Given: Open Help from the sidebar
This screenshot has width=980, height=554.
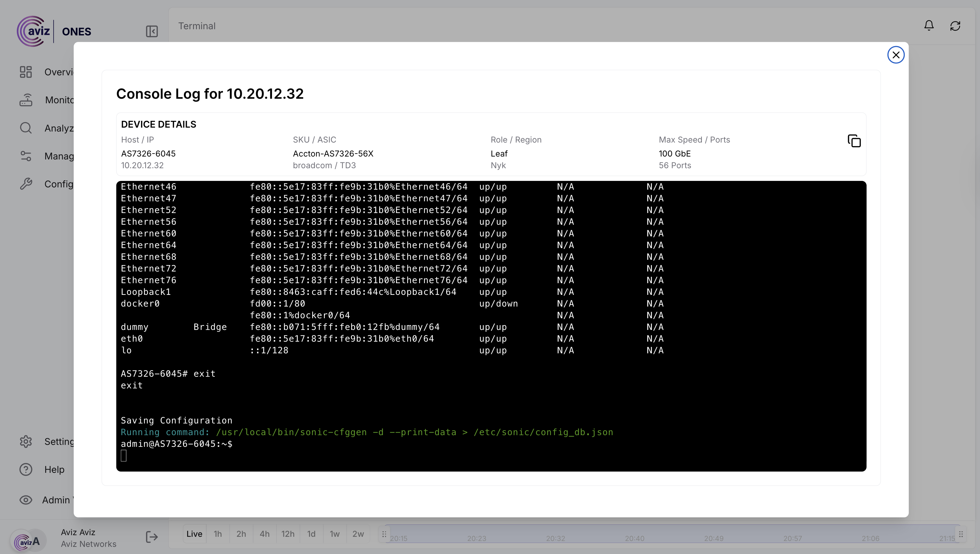Looking at the screenshot, I should click(x=26, y=470).
